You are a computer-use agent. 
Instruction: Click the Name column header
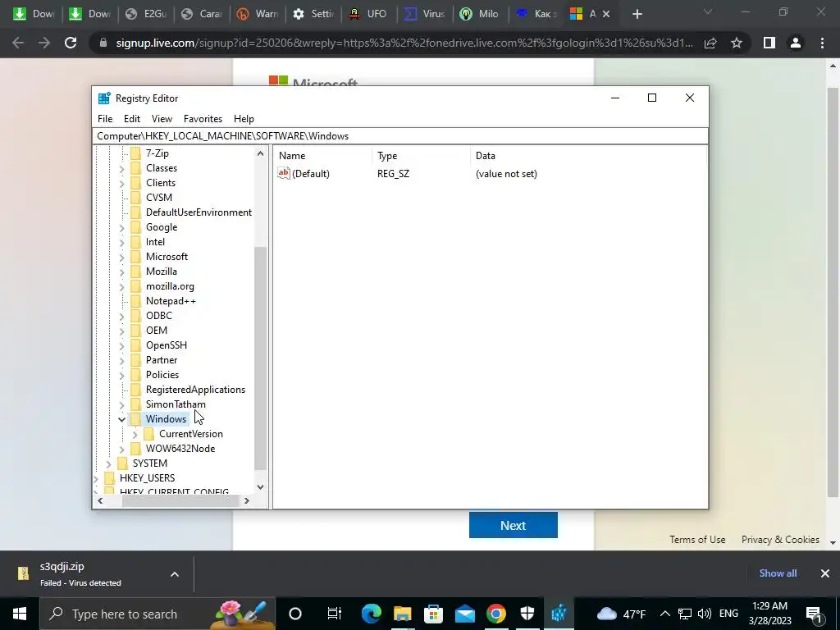(x=323, y=156)
